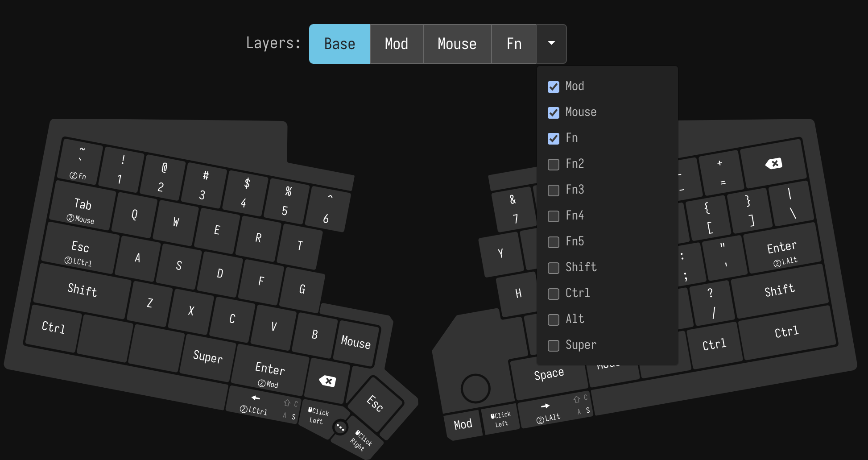
Task: Switch to the Mouse layer tab
Action: point(457,44)
